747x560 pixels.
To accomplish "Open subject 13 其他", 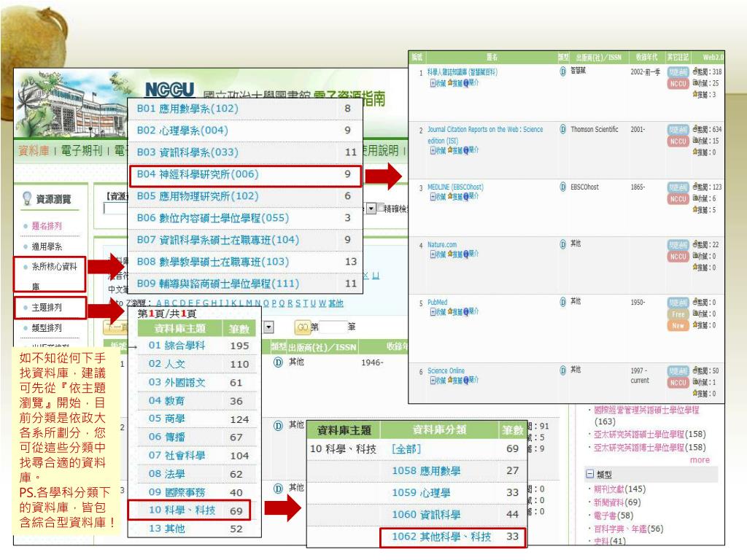I will click(167, 529).
